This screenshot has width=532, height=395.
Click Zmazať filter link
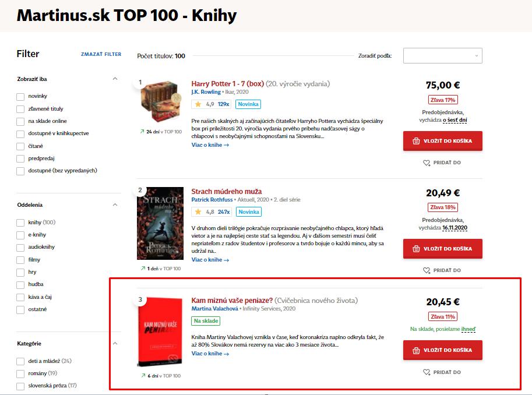[x=101, y=54]
